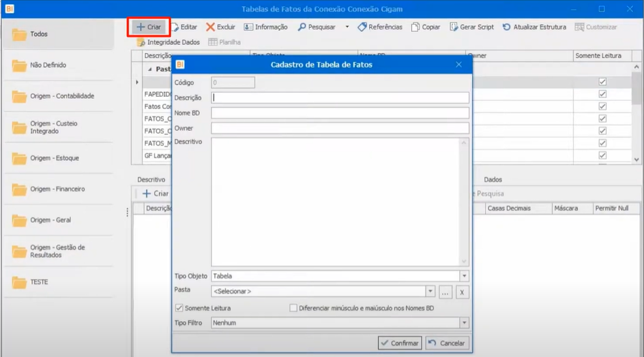Click the lower panel Criar button

[156, 193]
